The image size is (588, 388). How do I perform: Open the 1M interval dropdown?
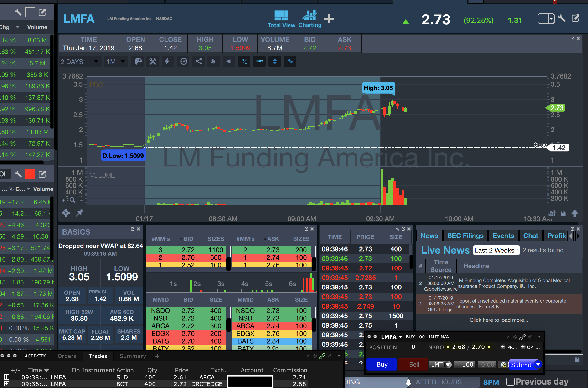pos(115,62)
